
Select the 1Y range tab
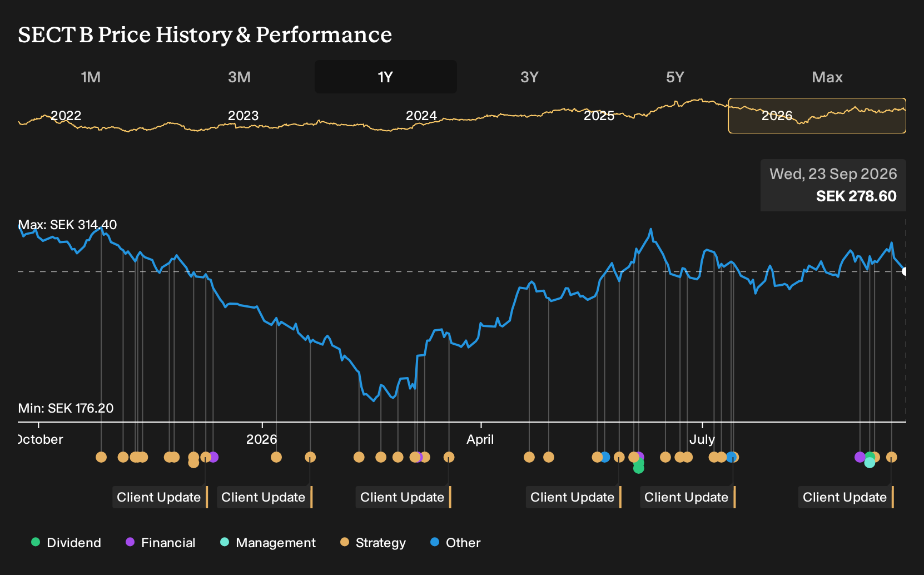(385, 77)
